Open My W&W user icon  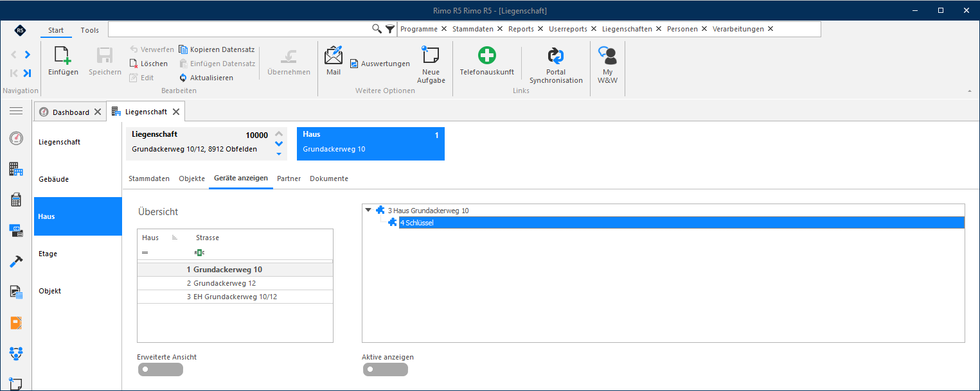pos(607,55)
